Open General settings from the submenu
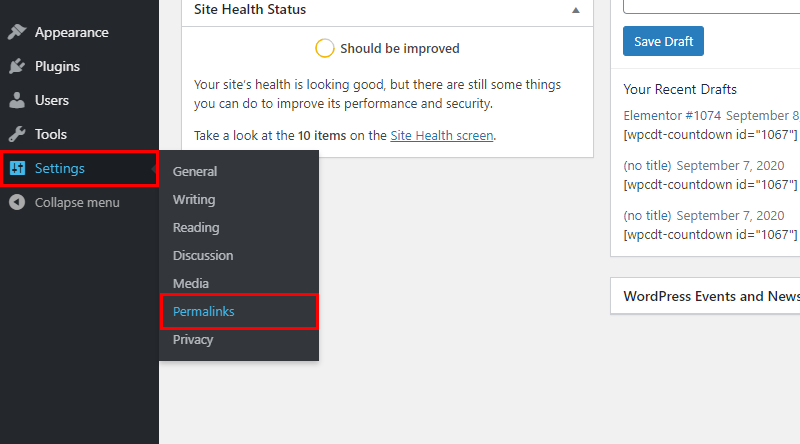The height and width of the screenshot is (444, 800). [x=195, y=171]
